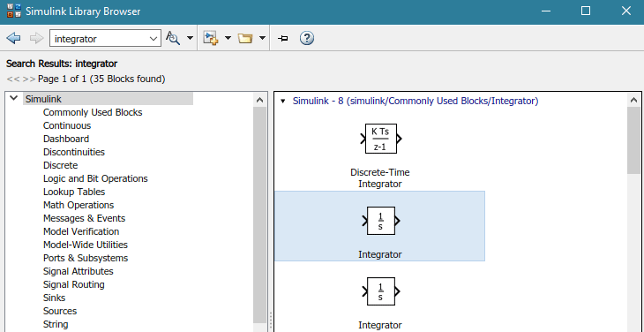Select Logic and Bit Operations library

coord(95,178)
